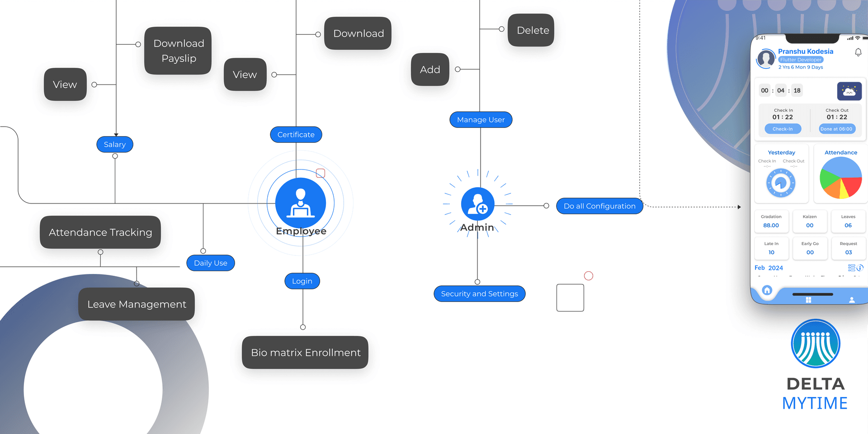This screenshot has width=868, height=434.
Task: Click the Download Payslip node
Action: pos(178,50)
